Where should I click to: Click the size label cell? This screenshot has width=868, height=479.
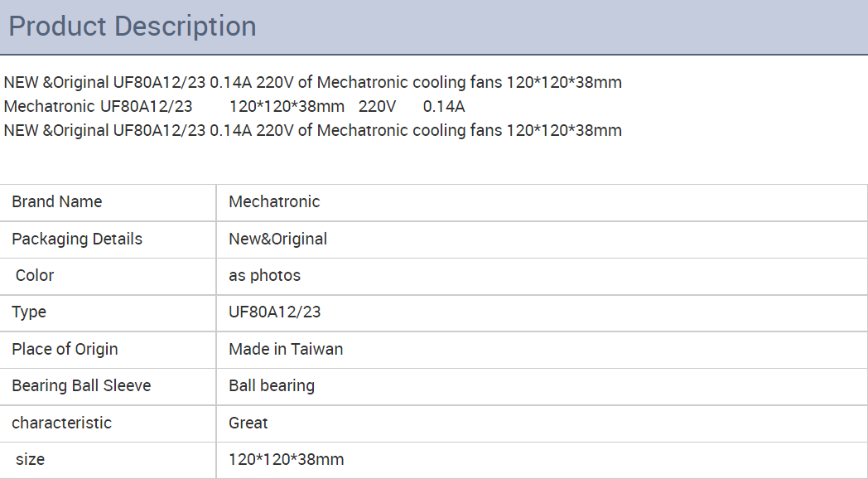click(31, 459)
